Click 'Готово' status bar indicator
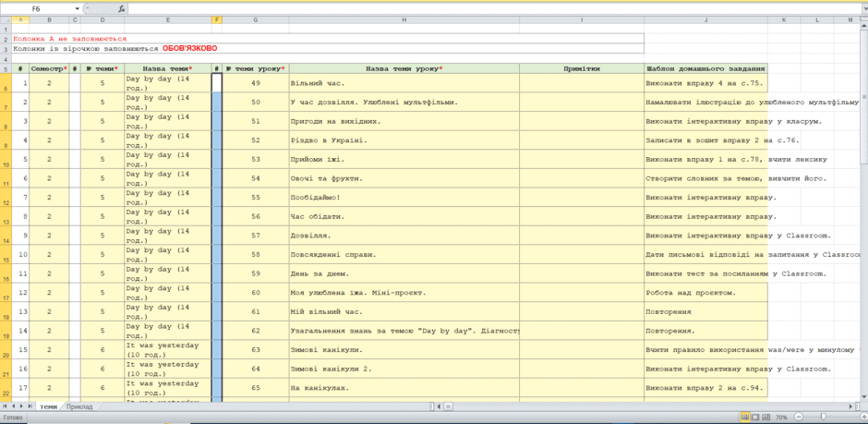Viewport: 868px width, 424px height. (x=12, y=417)
